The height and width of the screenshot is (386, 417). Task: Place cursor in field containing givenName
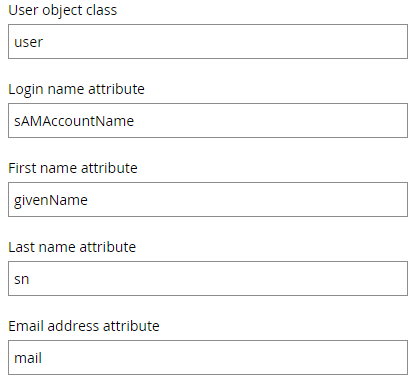click(208, 200)
